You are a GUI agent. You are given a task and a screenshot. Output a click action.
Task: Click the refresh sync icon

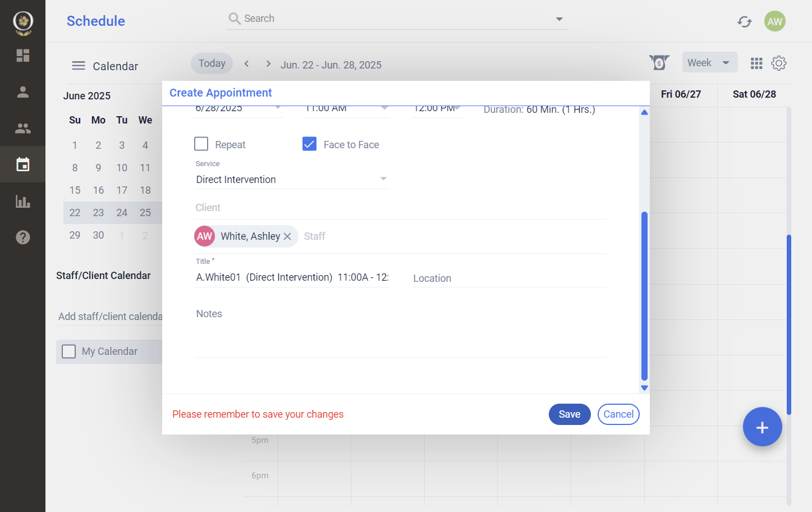[x=745, y=21]
